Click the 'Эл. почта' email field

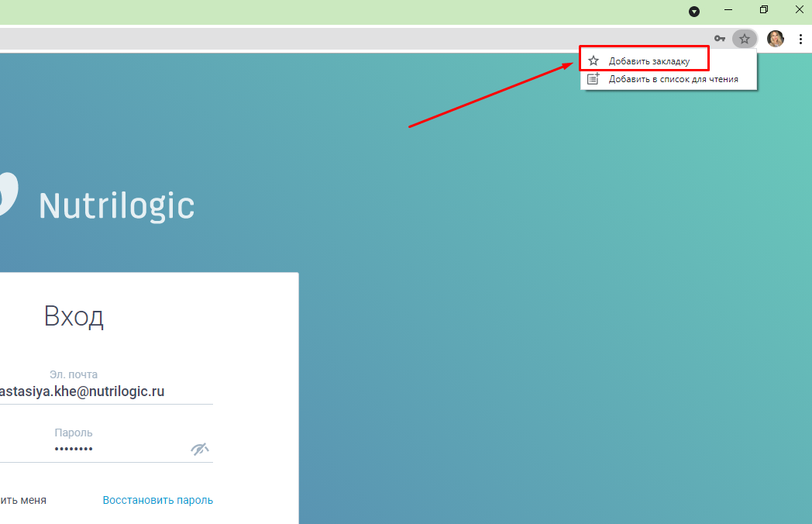click(x=106, y=391)
